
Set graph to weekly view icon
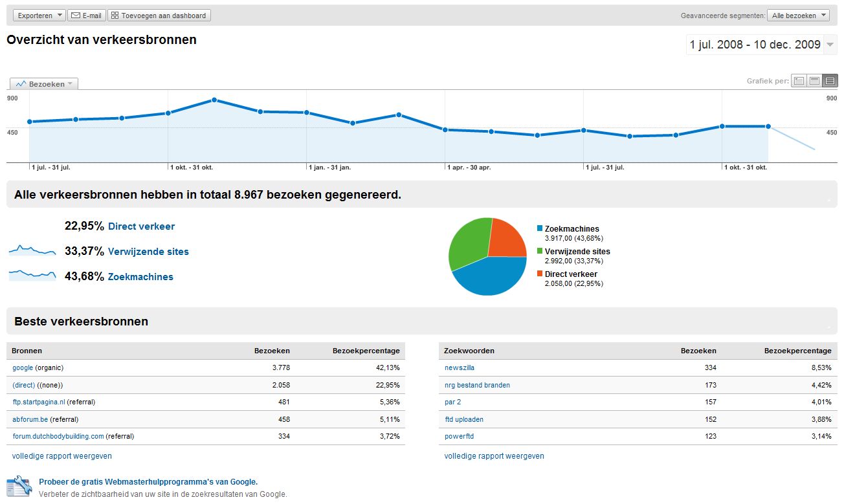[815, 81]
